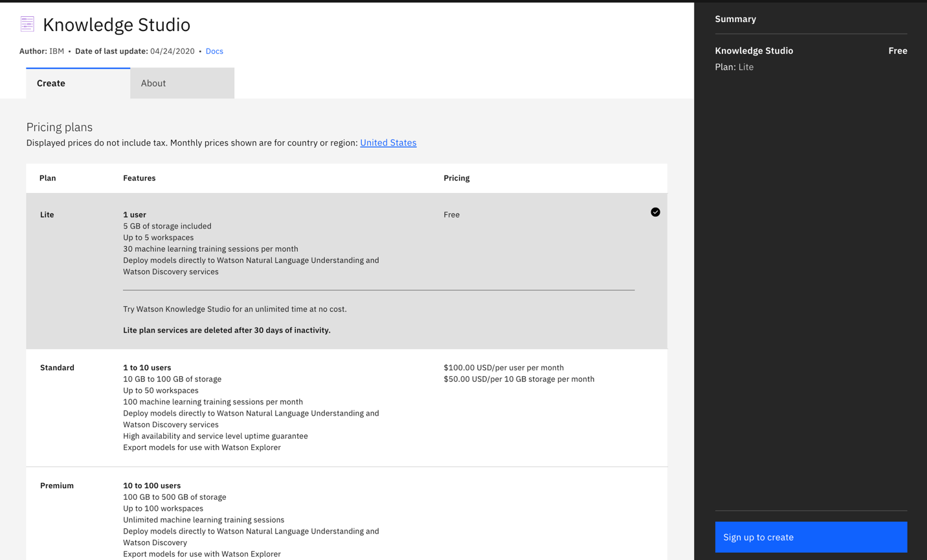Open the Docs link

(214, 51)
